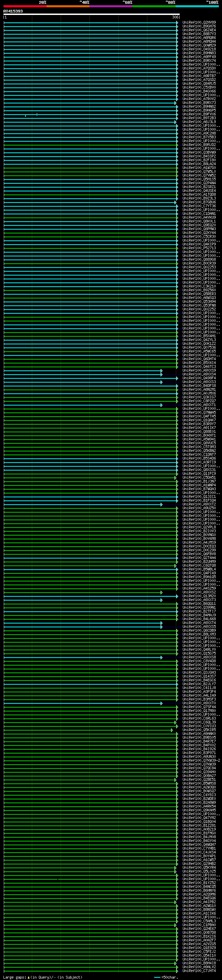Viewport: 222px width, 980px height.
Task: Click the yellow Large gaps legend triangle
Action: click(28, 977)
